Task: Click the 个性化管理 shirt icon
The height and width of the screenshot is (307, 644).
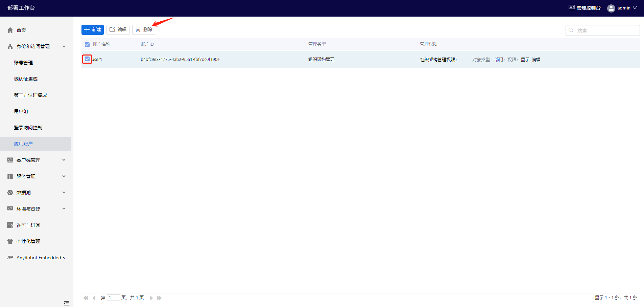Action: tap(10, 241)
